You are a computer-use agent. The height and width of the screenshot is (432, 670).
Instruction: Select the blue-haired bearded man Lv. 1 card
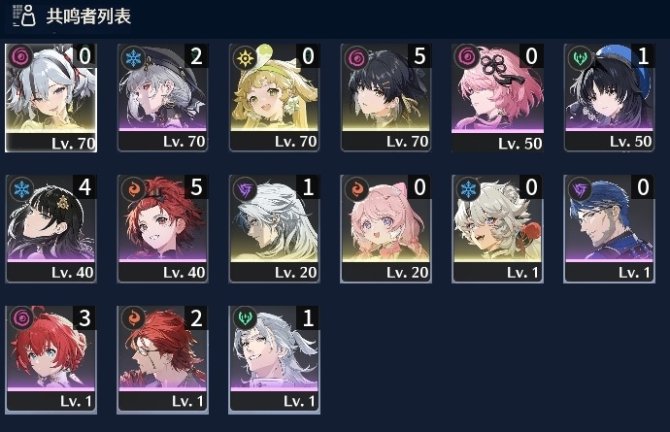coord(609,229)
